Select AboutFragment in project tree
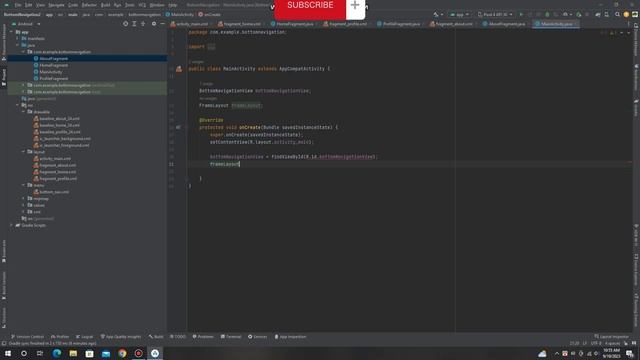Viewport: 640px width, 360px height. pos(53,59)
